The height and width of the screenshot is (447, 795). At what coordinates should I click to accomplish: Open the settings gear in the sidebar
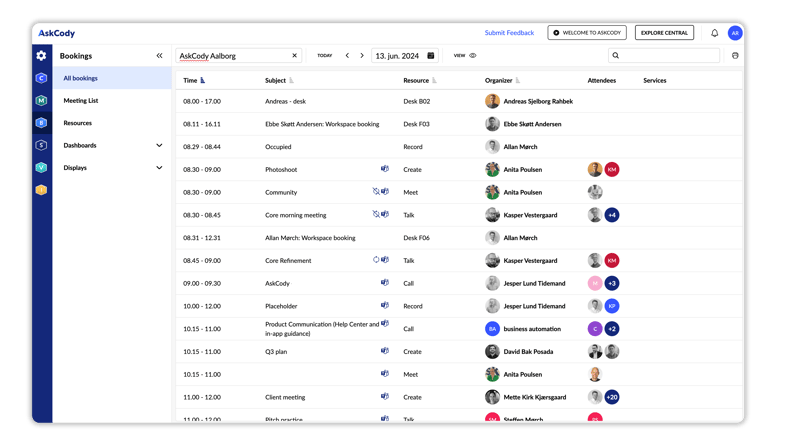[41, 56]
